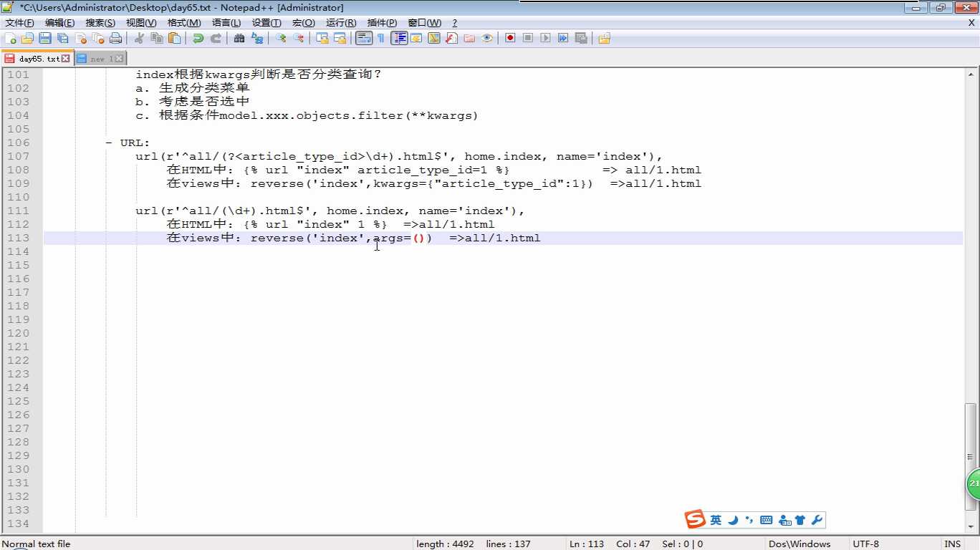980x550 pixels.
Task: Open the 搜索(S) menu
Action: (100, 23)
